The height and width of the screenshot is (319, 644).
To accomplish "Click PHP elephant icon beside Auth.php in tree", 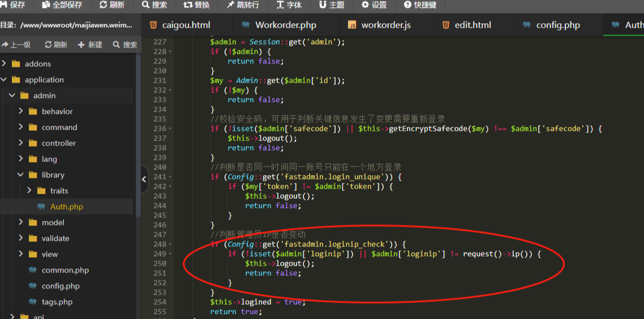I will 41,206.
